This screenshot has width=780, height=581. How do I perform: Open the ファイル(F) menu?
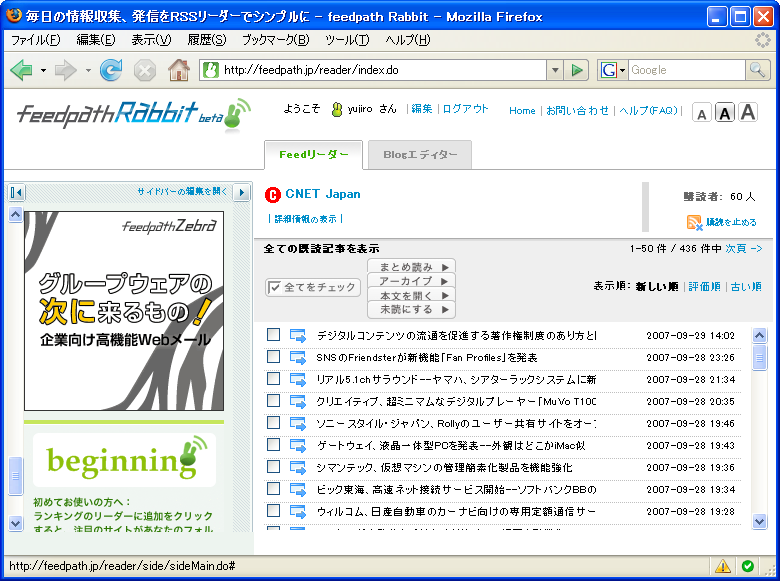point(35,40)
